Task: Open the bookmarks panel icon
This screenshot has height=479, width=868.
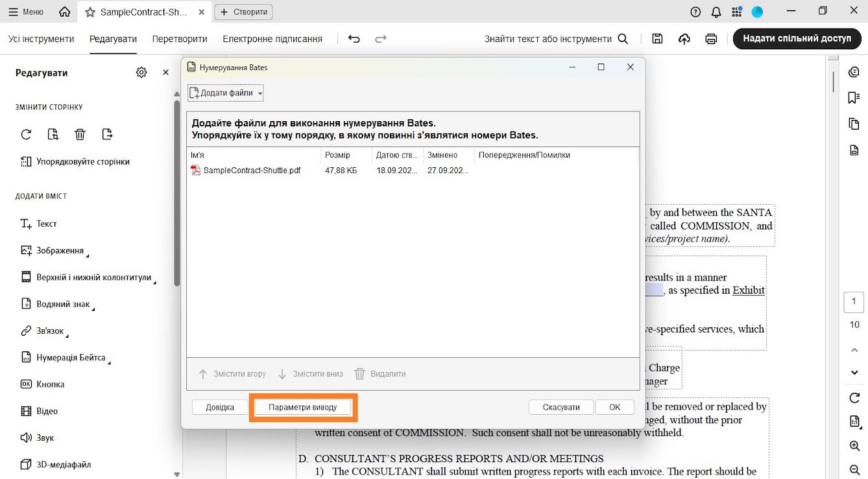Action: point(854,98)
